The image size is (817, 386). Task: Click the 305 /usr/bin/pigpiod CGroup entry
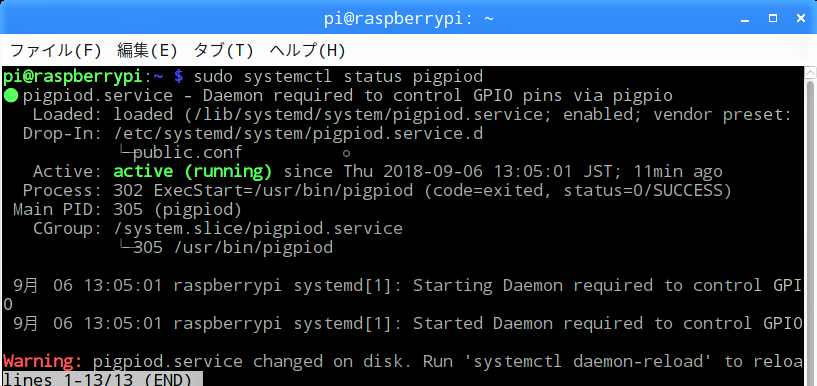[x=233, y=247]
